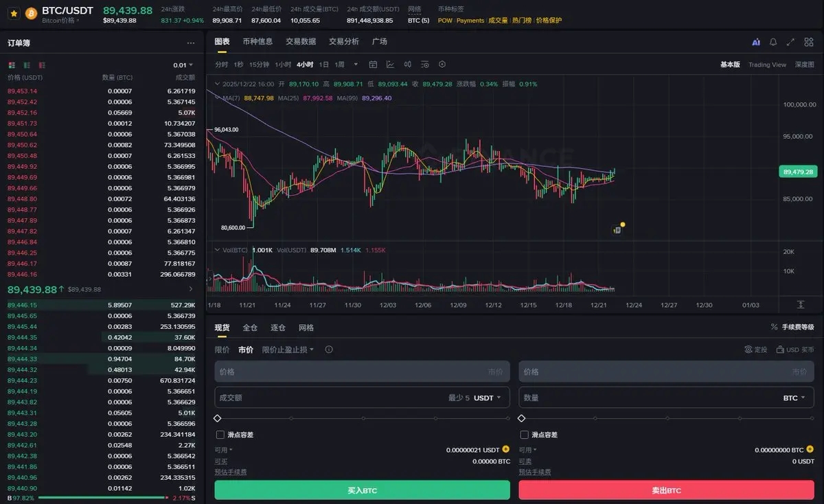Open order type info icon
This screenshot has width=824, height=504.
[329, 350]
